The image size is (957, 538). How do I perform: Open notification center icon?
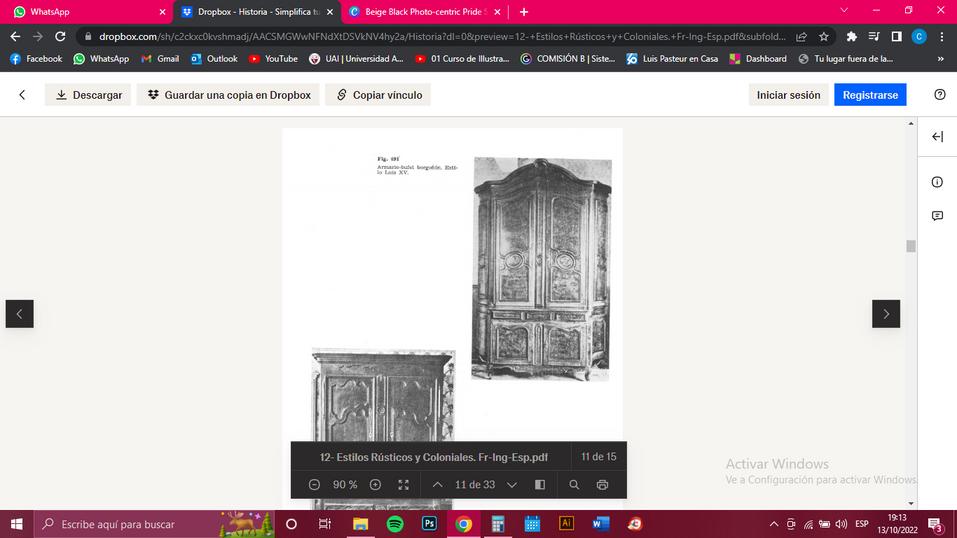tap(935, 525)
